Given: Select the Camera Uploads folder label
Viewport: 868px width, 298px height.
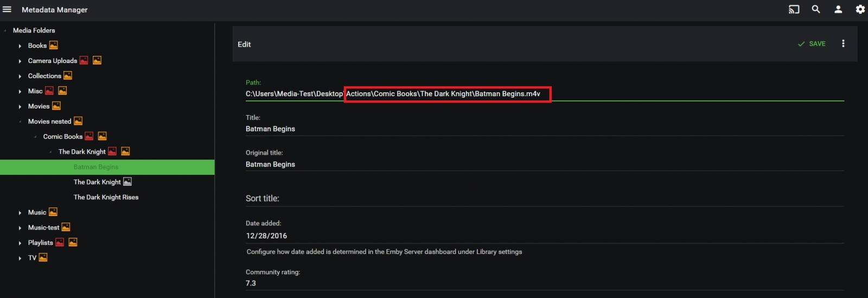Looking at the screenshot, I should click(x=53, y=61).
